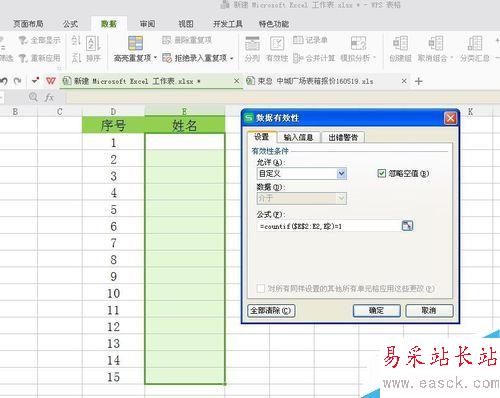
Task: Click the redo arrow icon
Action: click(18, 81)
